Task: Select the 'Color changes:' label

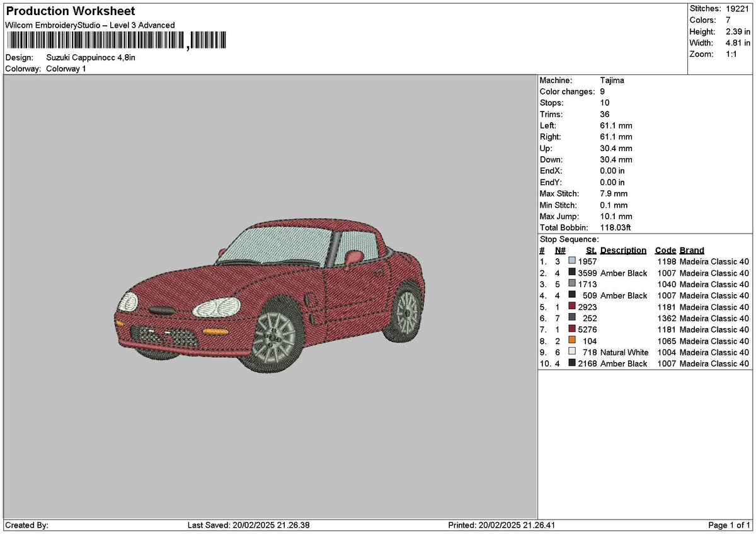Action: tap(568, 92)
